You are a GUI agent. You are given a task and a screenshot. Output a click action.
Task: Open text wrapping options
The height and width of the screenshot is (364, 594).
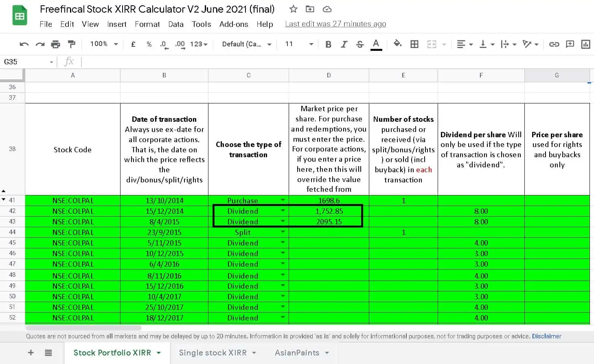[509, 44]
